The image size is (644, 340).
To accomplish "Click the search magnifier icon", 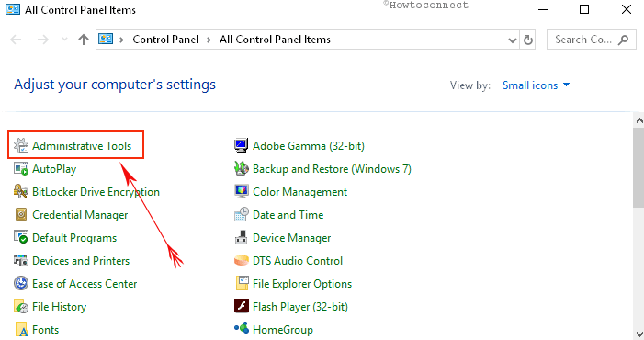I will pos(624,40).
